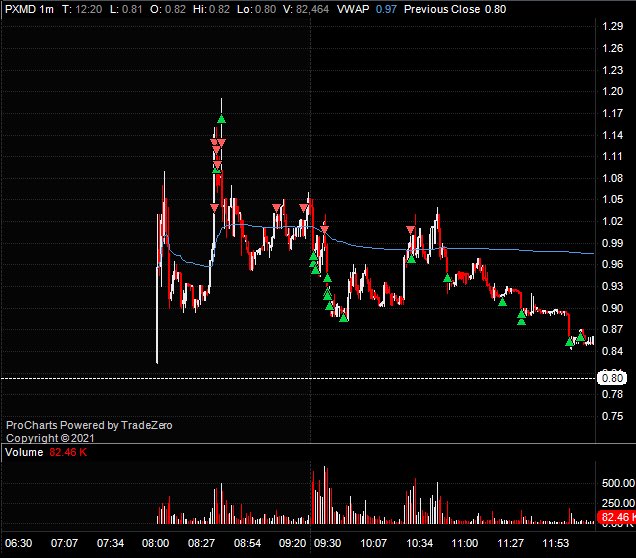Image resolution: width=636 pixels, height=558 pixels.
Task: Click the 1.17 price axis label
Action: pos(612,113)
